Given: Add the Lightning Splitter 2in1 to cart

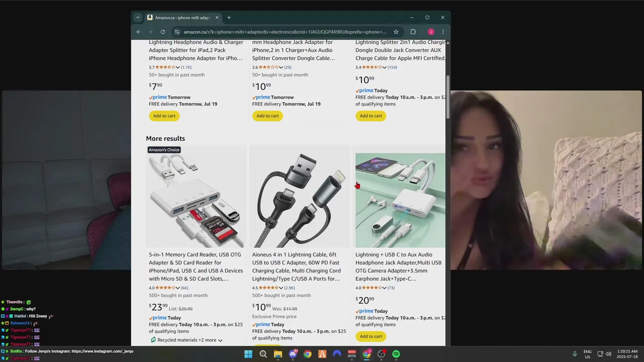Looking at the screenshot, I should pyautogui.click(x=371, y=116).
